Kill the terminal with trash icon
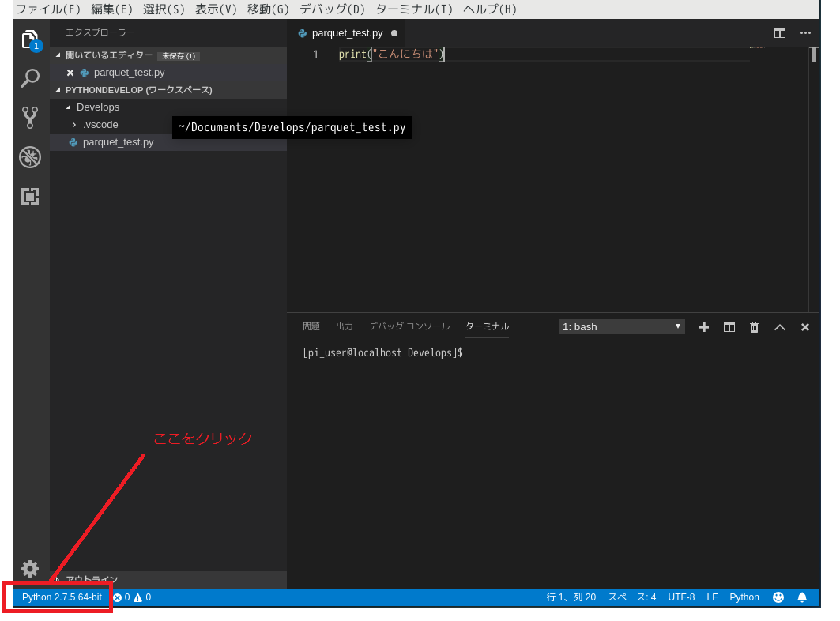 click(755, 327)
